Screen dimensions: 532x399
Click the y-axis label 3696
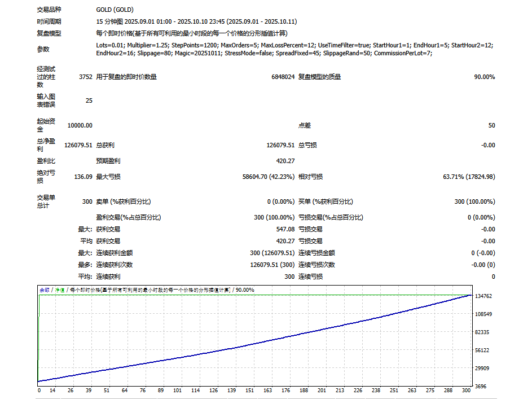pyautogui.click(x=481, y=387)
